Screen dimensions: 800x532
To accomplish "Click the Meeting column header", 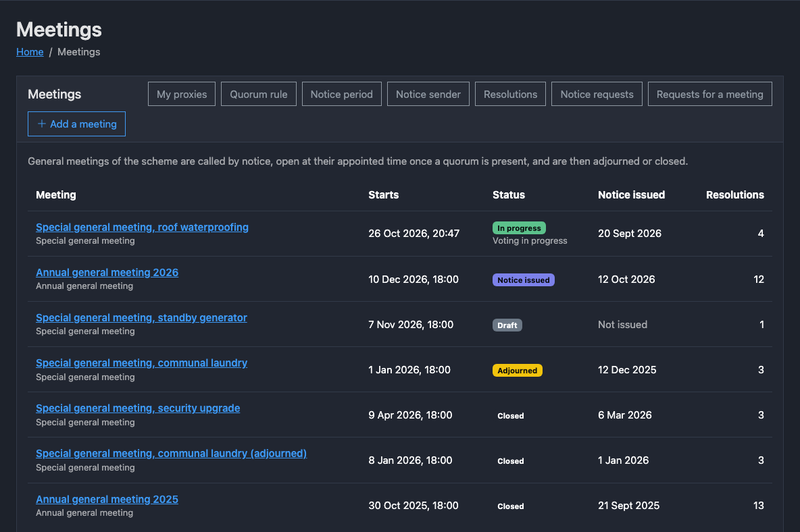I will coord(56,194).
